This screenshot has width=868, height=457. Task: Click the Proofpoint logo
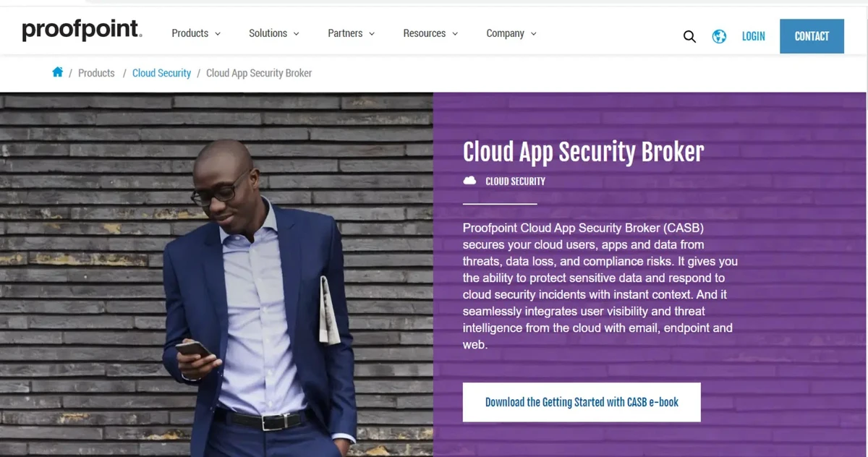(82, 30)
